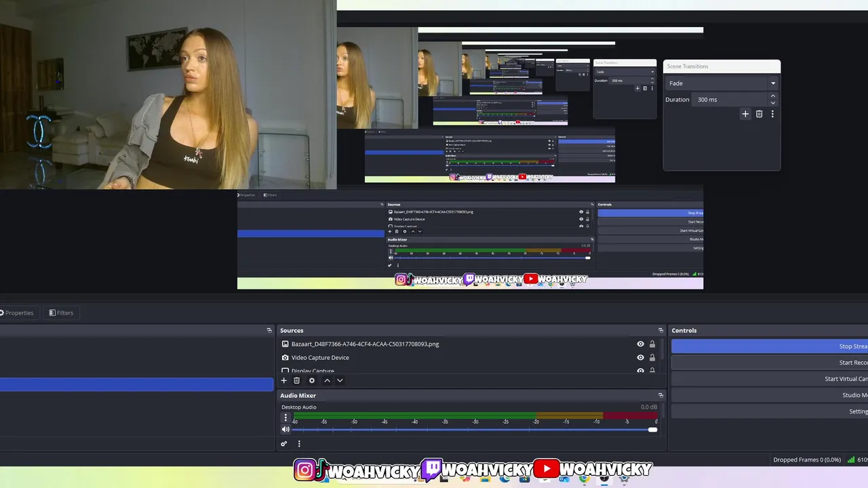This screenshot has height=488, width=868.
Task: Toggle the lock on the Bazaart png source
Action: [x=652, y=344]
